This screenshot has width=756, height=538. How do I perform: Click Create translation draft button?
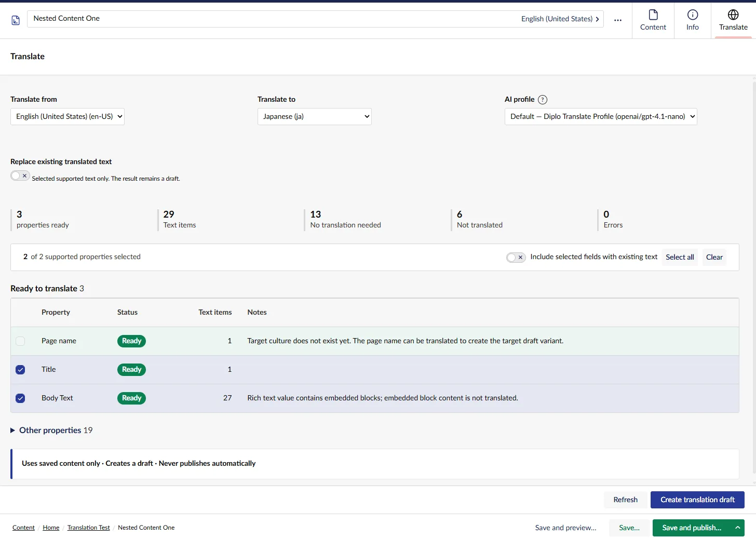[x=697, y=500]
